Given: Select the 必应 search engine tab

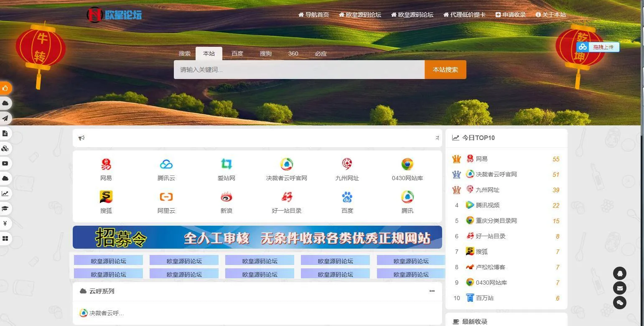Looking at the screenshot, I should click(321, 53).
